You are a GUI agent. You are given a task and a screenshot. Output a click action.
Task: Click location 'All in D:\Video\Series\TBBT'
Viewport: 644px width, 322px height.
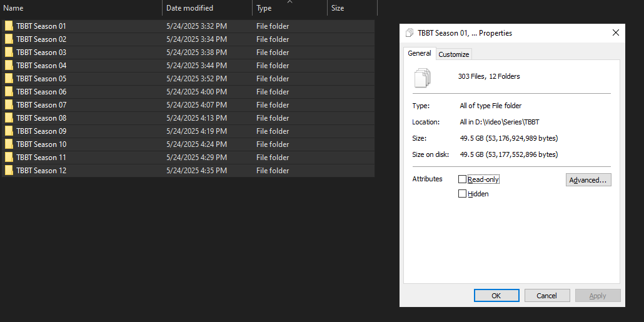[500, 122]
